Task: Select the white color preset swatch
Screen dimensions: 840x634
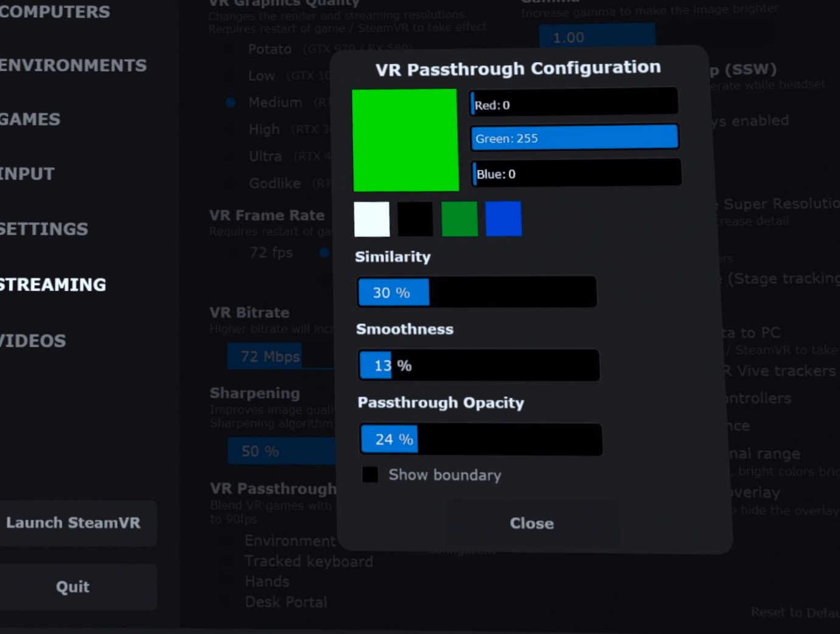Action: pos(371,219)
